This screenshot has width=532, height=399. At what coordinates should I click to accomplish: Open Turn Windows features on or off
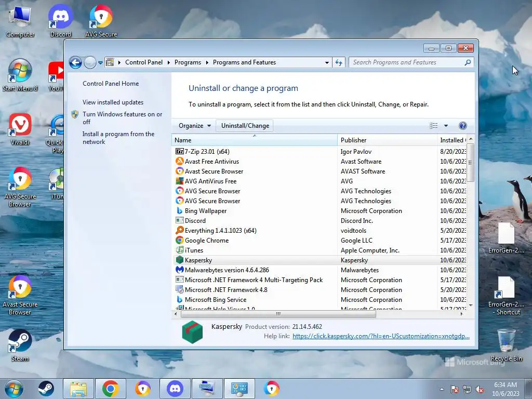[123, 118]
